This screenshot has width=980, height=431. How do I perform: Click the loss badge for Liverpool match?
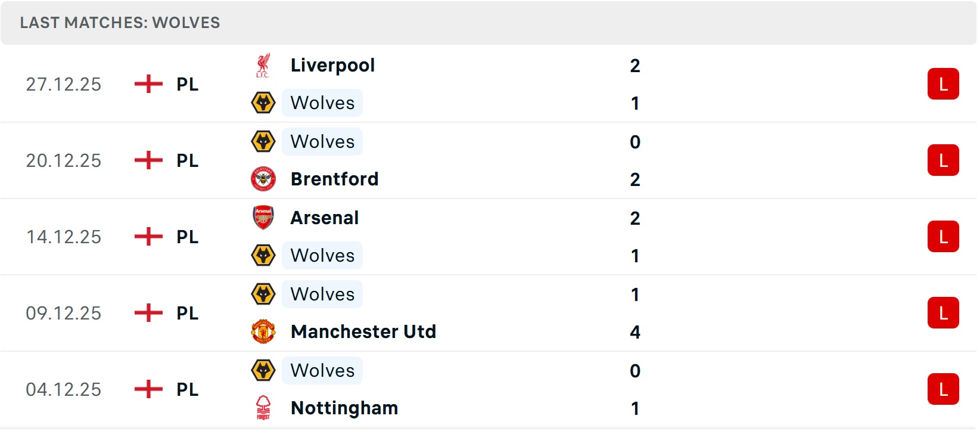pyautogui.click(x=942, y=84)
